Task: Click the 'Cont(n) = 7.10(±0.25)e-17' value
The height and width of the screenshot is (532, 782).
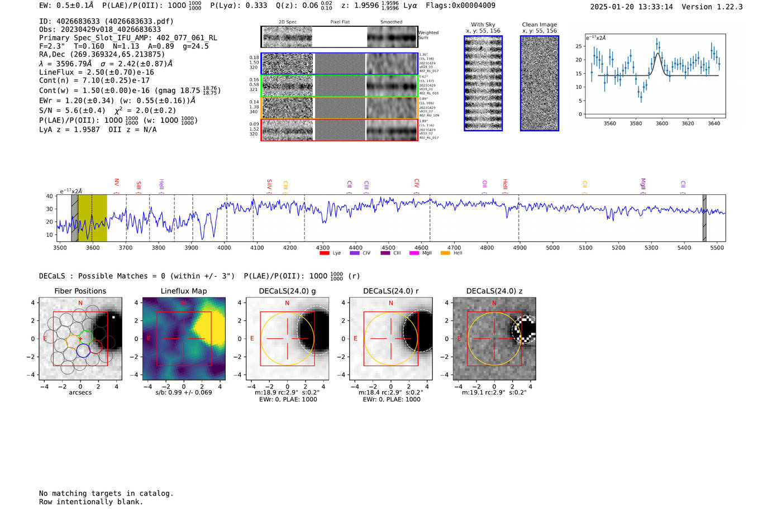Action: (94, 81)
